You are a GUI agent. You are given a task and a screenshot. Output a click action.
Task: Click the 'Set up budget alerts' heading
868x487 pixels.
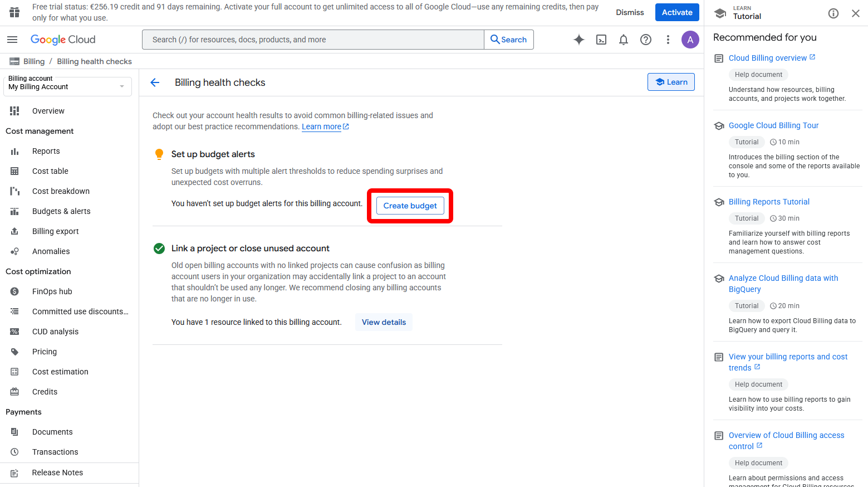tap(213, 154)
